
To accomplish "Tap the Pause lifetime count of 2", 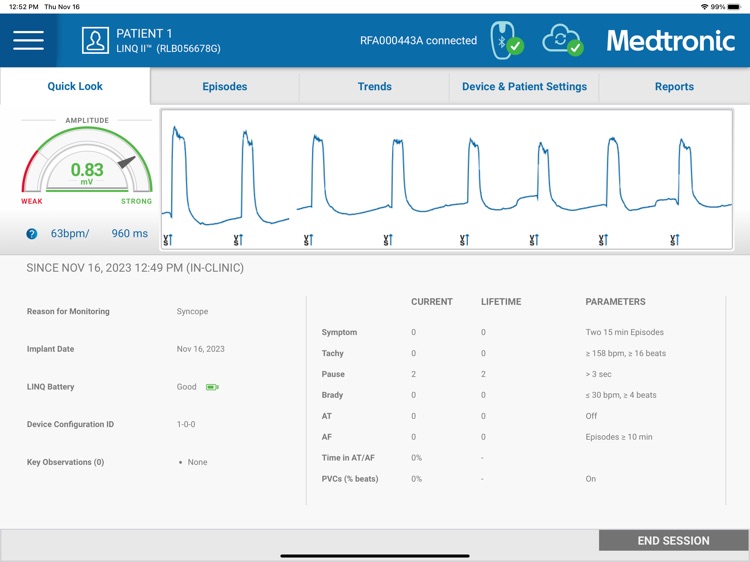I will pos(483,374).
